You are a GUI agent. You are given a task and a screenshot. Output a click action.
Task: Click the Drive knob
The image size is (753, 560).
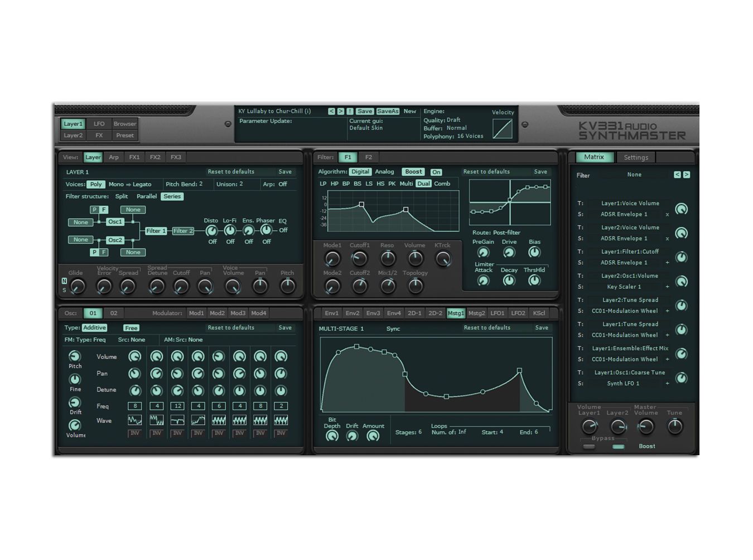click(x=509, y=252)
